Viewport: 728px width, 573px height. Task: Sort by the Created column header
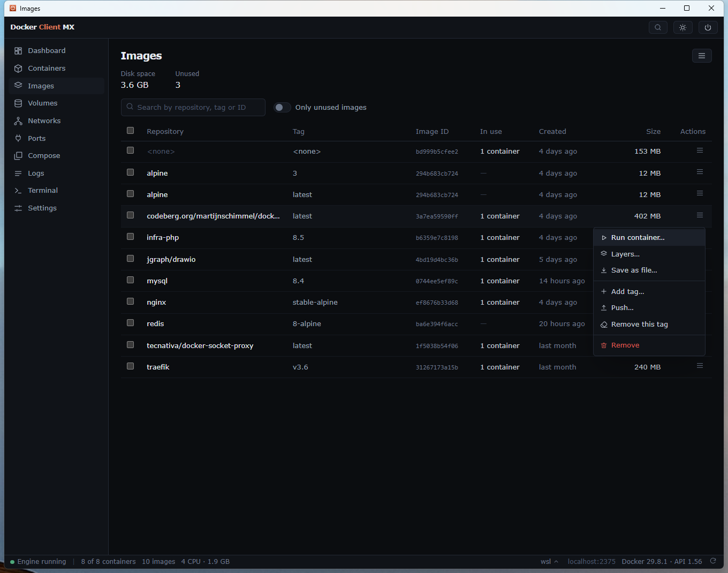(552, 131)
